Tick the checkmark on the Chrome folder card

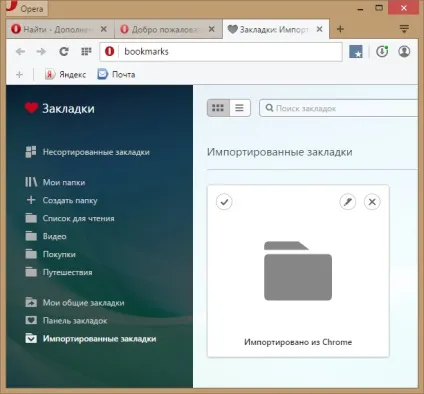tap(224, 202)
